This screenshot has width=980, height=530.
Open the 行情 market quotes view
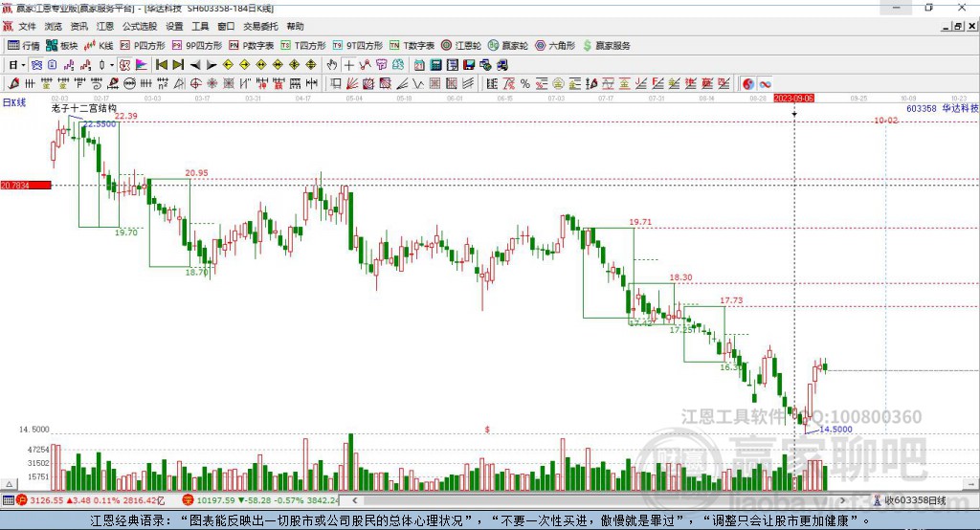[x=24, y=46]
